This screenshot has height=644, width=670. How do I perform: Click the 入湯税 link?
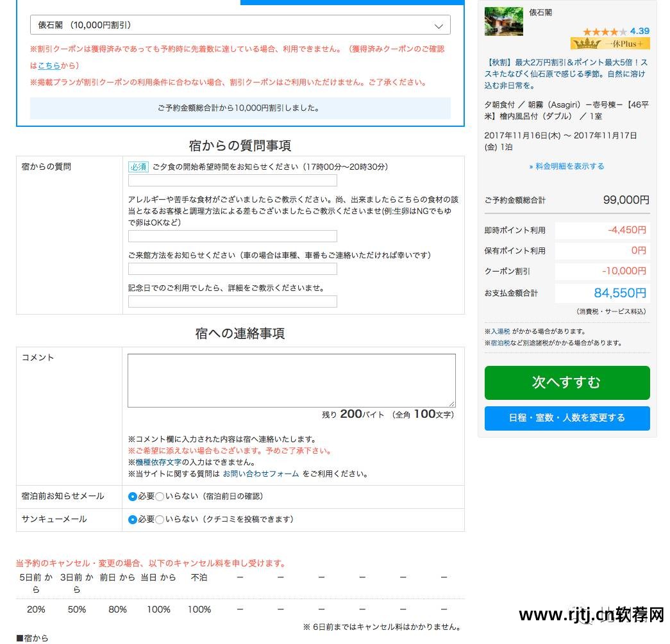coord(500,331)
